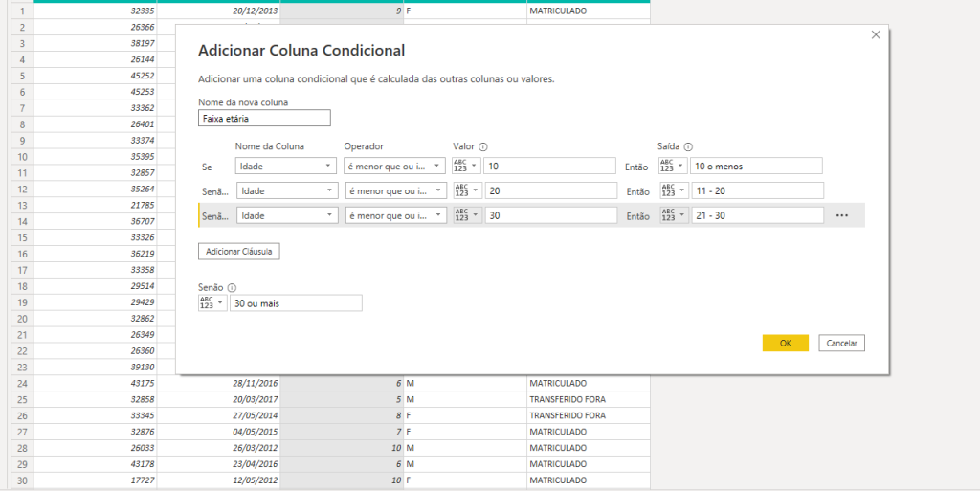Screen dimensions: 980x491
Task: Click the Cancelar button
Action: click(x=841, y=343)
